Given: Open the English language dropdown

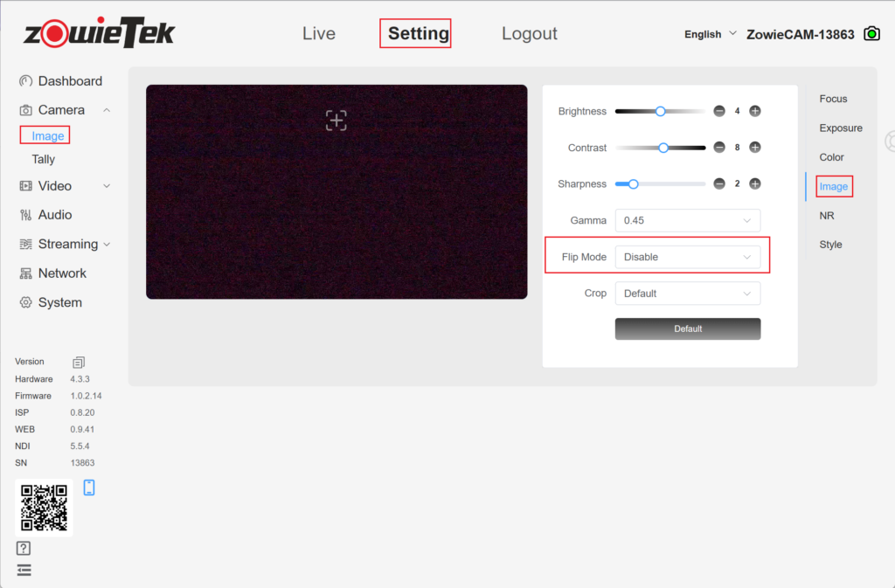Looking at the screenshot, I should click(710, 34).
